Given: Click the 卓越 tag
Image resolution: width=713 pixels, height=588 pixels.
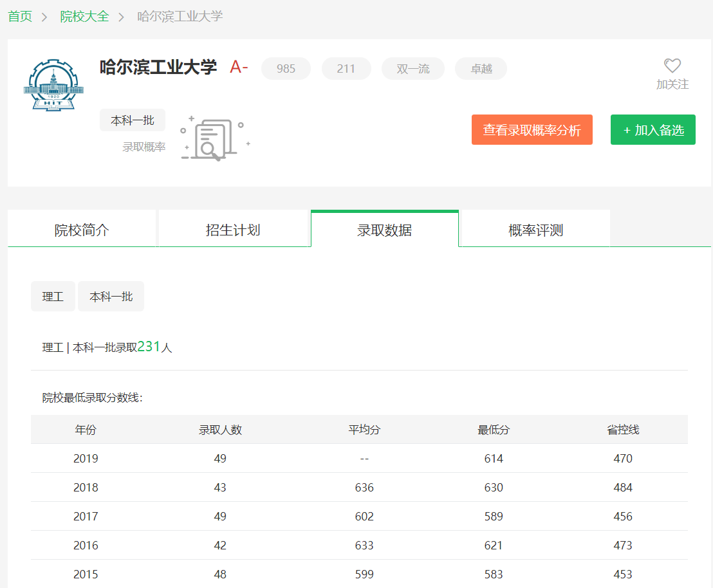Looking at the screenshot, I should (481, 69).
